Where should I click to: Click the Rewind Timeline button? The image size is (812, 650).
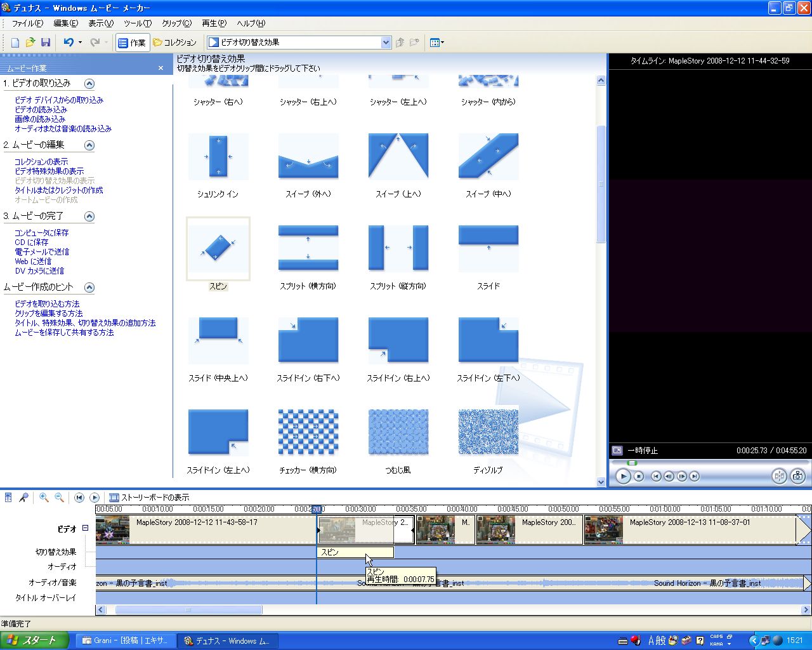pyautogui.click(x=79, y=498)
